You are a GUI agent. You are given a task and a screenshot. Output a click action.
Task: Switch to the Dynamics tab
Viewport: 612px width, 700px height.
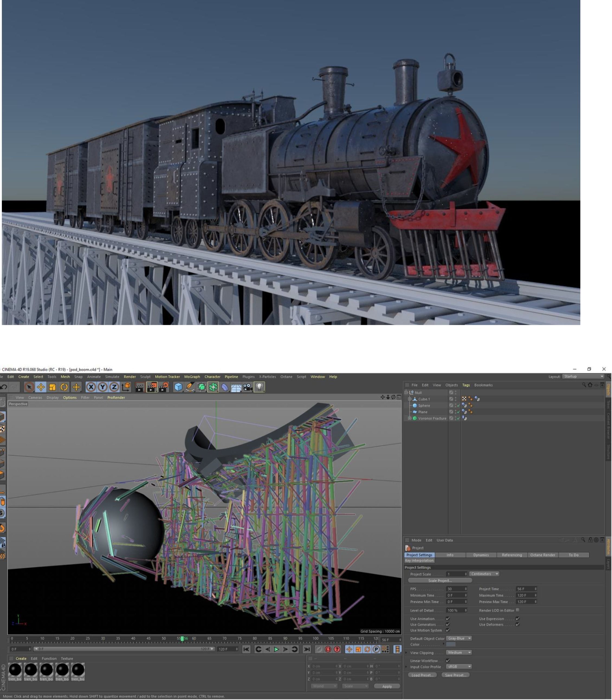pyautogui.click(x=481, y=555)
